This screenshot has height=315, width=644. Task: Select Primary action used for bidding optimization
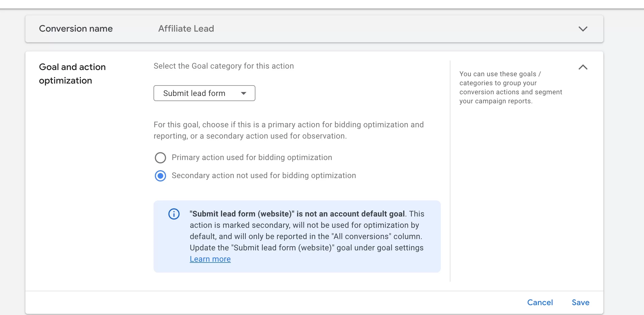tap(160, 158)
